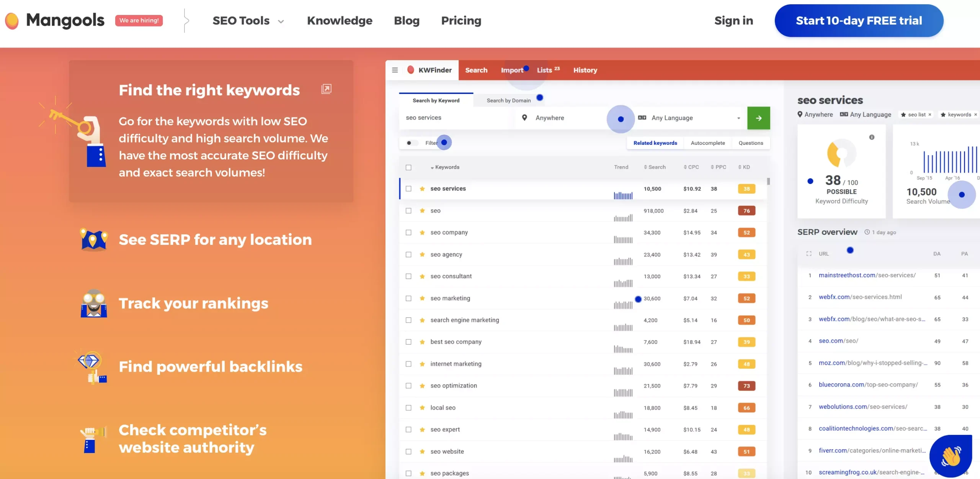Click the Sign in link
This screenshot has height=479, width=980.
point(733,21)
